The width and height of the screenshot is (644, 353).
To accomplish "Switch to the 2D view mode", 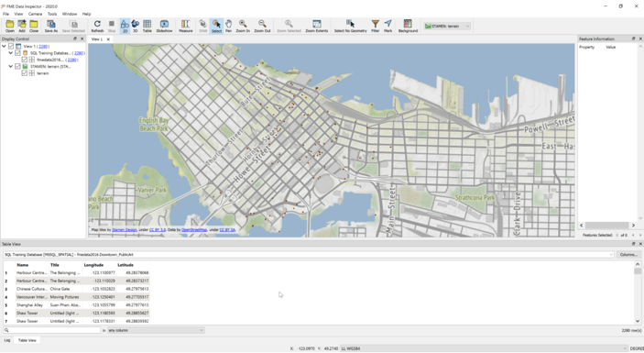I will 125,27.
